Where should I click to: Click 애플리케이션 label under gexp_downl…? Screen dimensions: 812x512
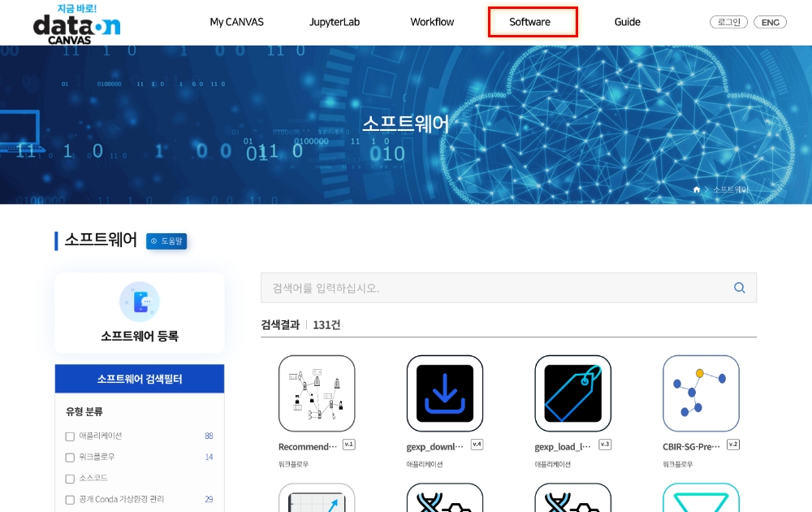point(425,464)
